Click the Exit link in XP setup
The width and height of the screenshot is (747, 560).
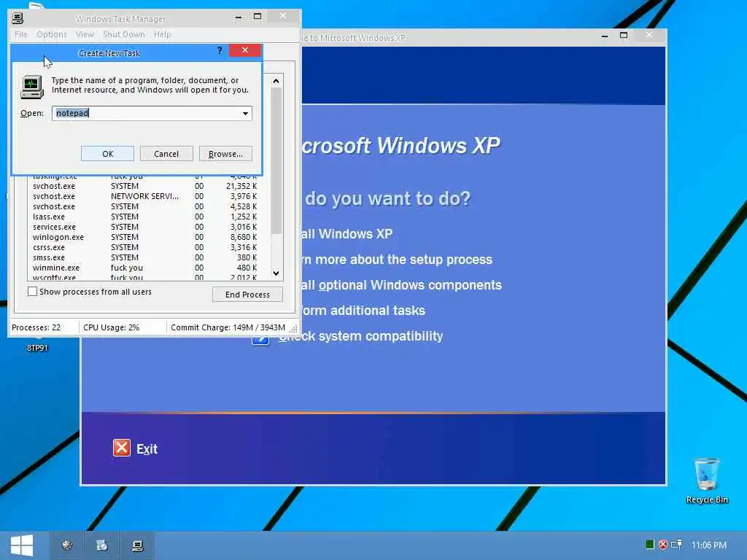(147, 449)
